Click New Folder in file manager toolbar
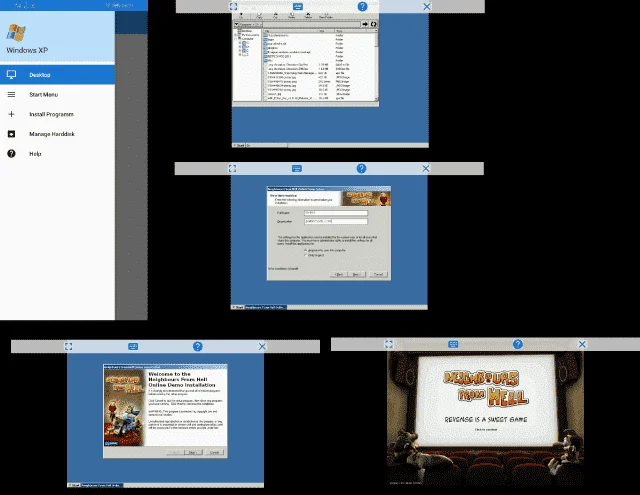This screenshot has height=495, width=640. pyautogui.click(x=325, y=16)
